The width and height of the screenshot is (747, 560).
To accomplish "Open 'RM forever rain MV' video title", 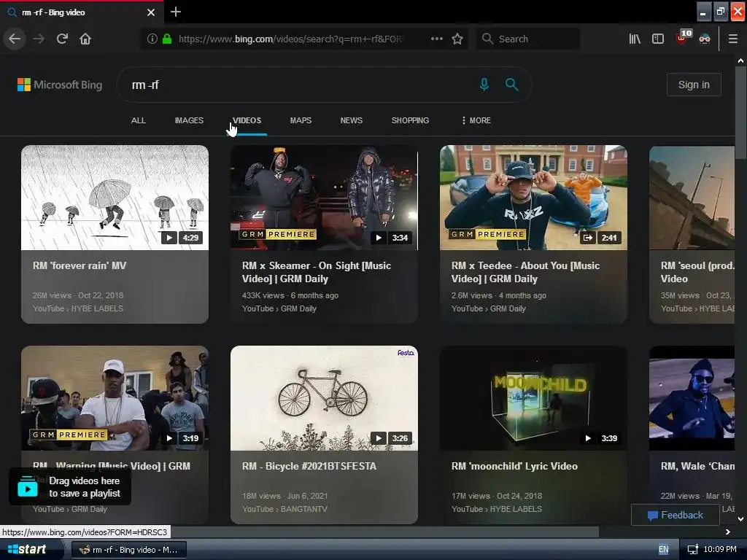I will (80, 265).
